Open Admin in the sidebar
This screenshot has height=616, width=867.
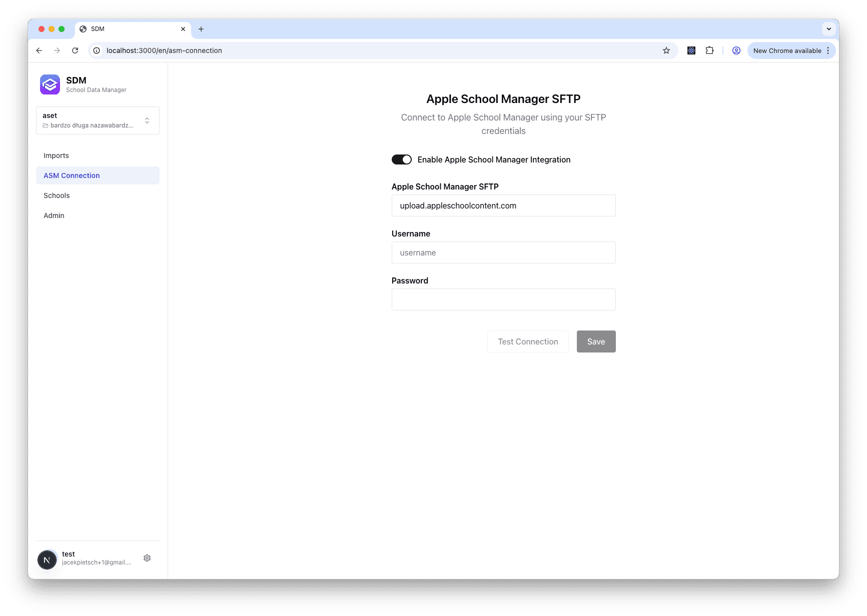click(98, 215)
